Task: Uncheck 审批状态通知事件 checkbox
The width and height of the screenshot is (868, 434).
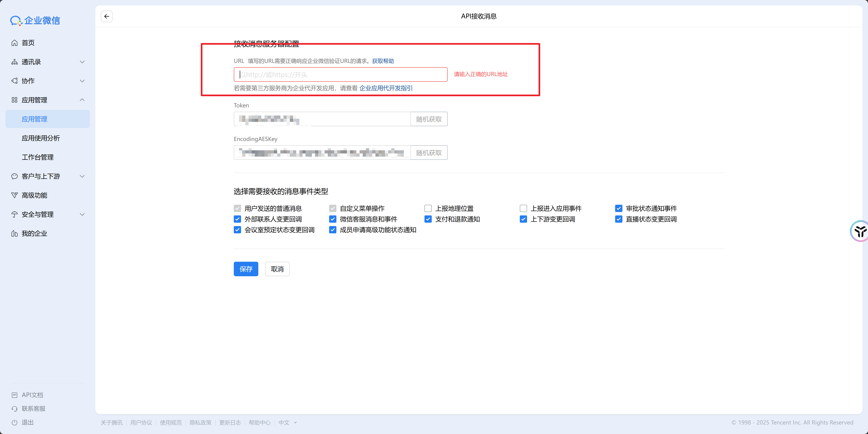Action: pyautogui.click(x=619, y=208)
